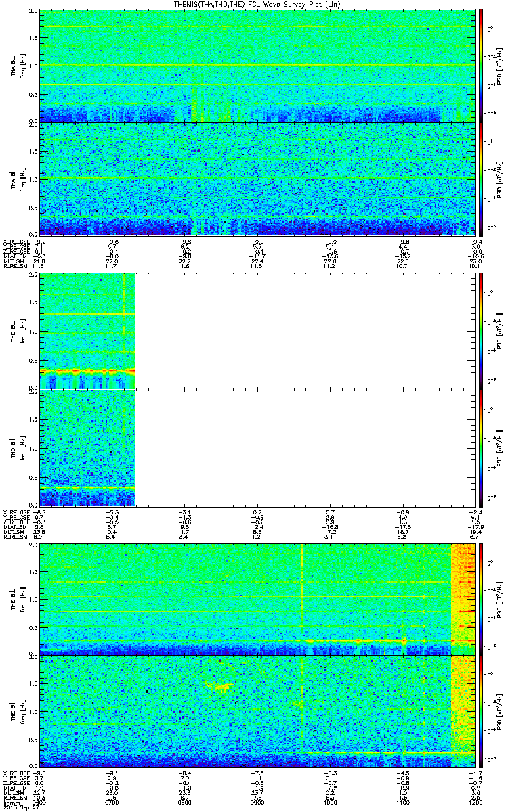This screenshot has width=508, height=812.
Task: Click the 1100 time tick label
Action: 402,802
